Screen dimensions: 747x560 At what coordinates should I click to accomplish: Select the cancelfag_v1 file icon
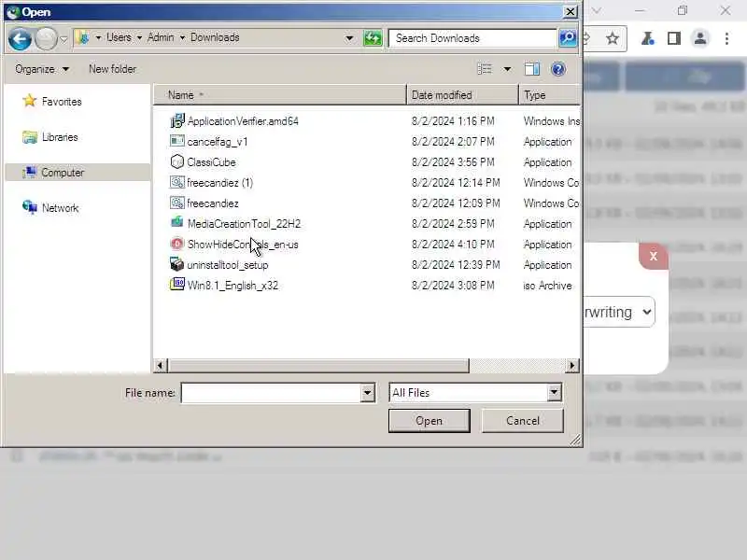point(176,141)
